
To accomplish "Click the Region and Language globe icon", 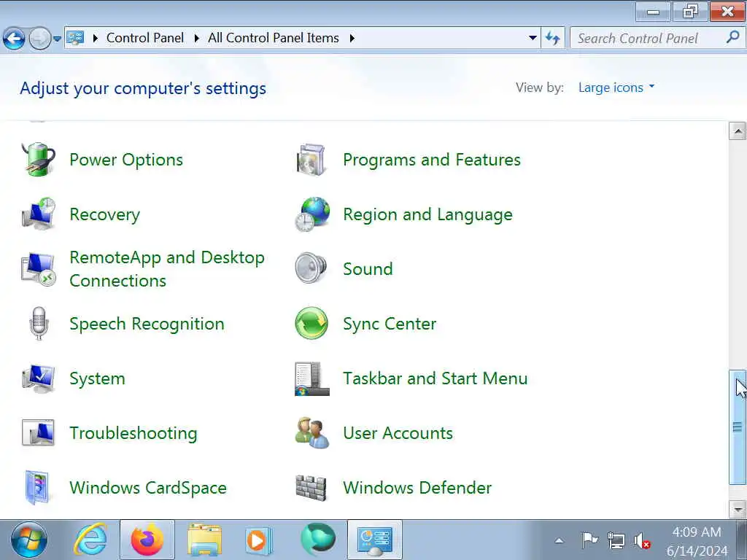I will (x=312, y=214).
